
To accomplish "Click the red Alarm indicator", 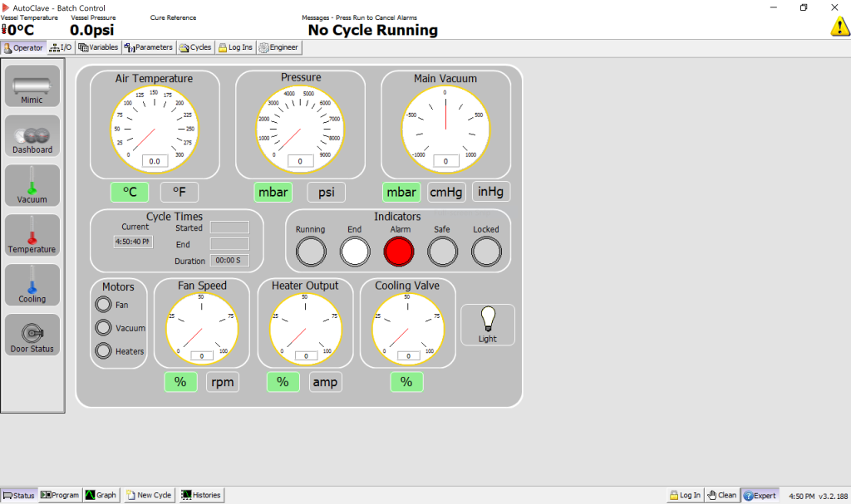I will coord(398,251).
